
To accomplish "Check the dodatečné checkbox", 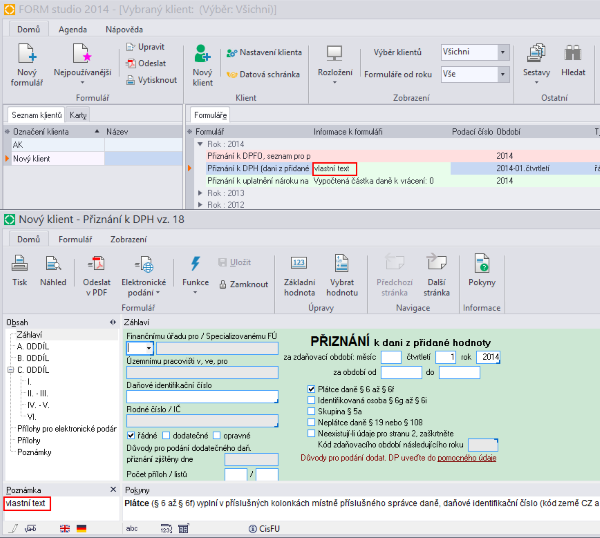I will (166, 435).
